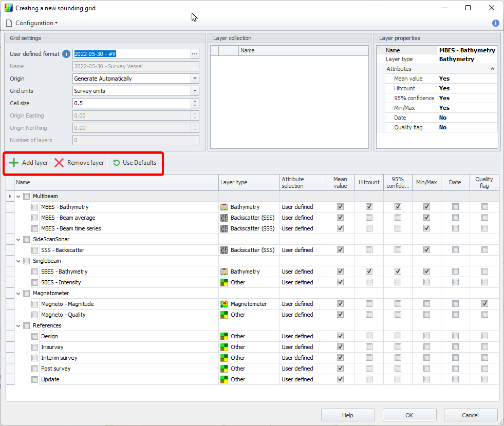The height and width of the screenshot is (426, 504).
Task: Click the info icon beside User defined format
Action: (66, 54)
